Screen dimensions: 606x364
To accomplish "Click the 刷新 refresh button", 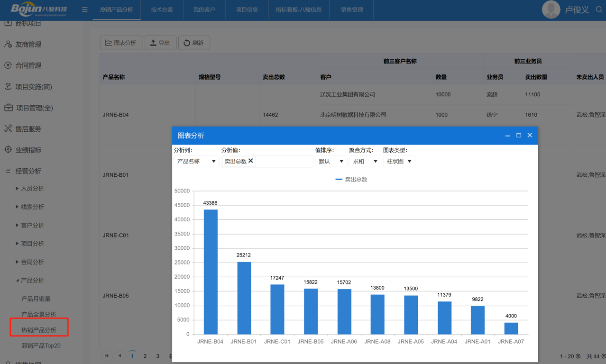I will [194, 43].
